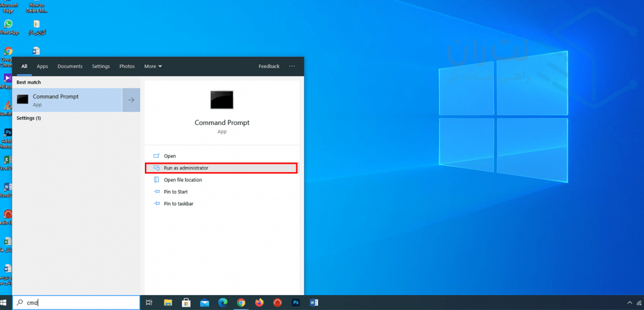
Task: Open Photoshop from the taskbar
Action: 296,302
